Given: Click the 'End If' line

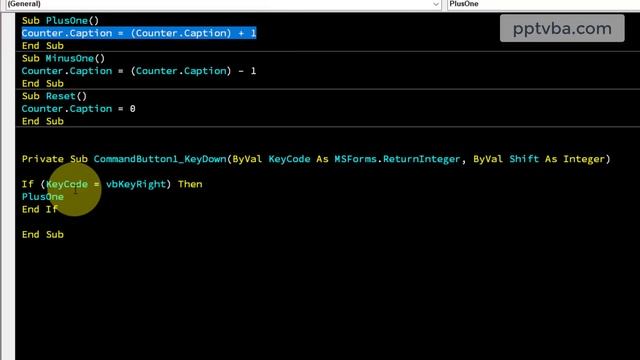Looking at the screenshot, I should point(40,209).
